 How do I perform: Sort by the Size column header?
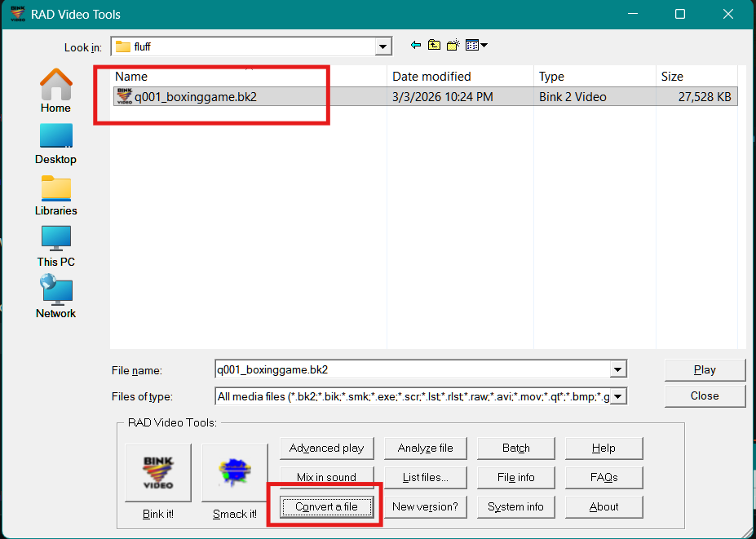click(x=696, y=76)
